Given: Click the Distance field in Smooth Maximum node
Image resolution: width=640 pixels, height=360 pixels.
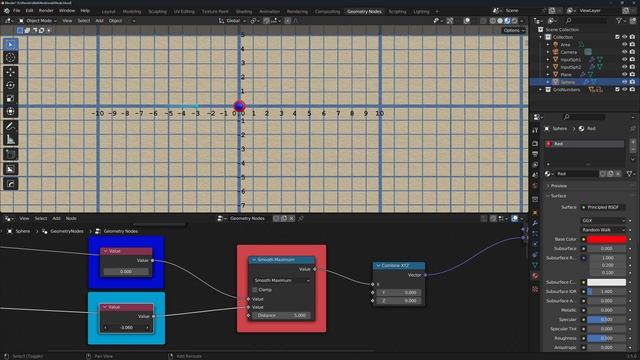Looking at the screenshot, I should tap(281, 316).
